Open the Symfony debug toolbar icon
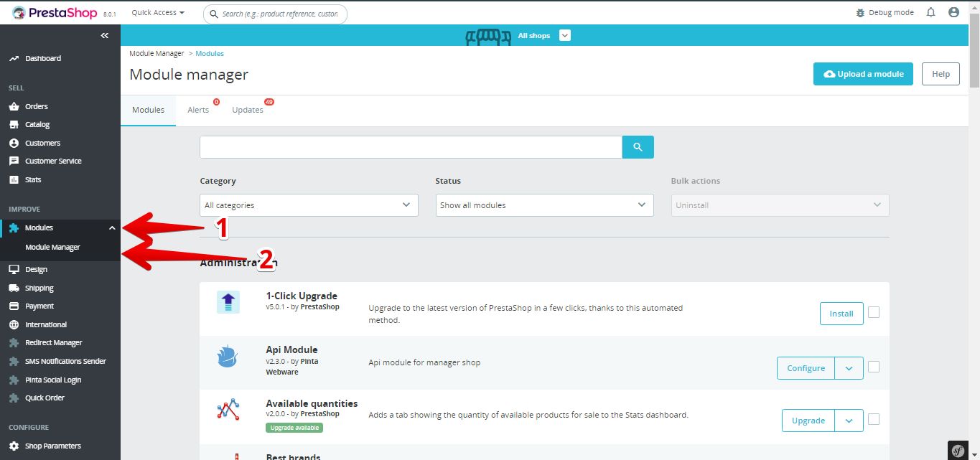Viewport: 980px width, 460px height. pos(958,451)
